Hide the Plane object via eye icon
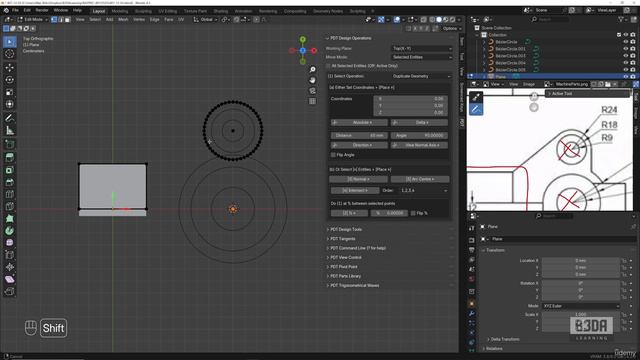The image size is (640, 360). (x=625, y=77)
